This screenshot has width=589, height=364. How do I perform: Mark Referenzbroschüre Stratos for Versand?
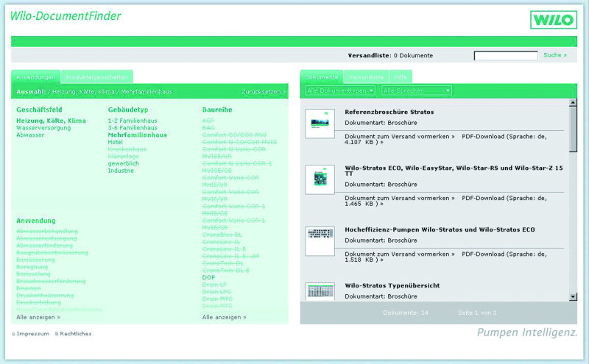tap(400, 137)
